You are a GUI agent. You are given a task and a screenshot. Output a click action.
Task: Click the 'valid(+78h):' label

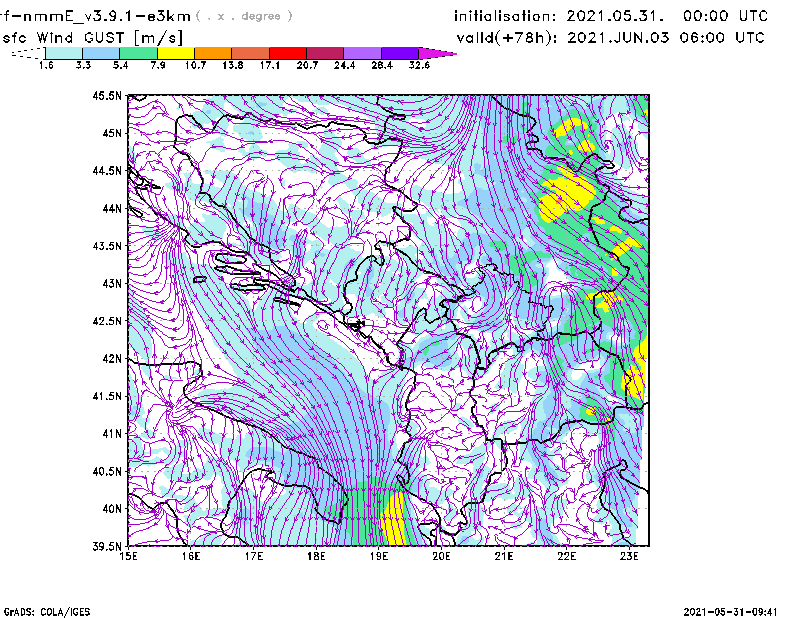(x=508, y=38)
